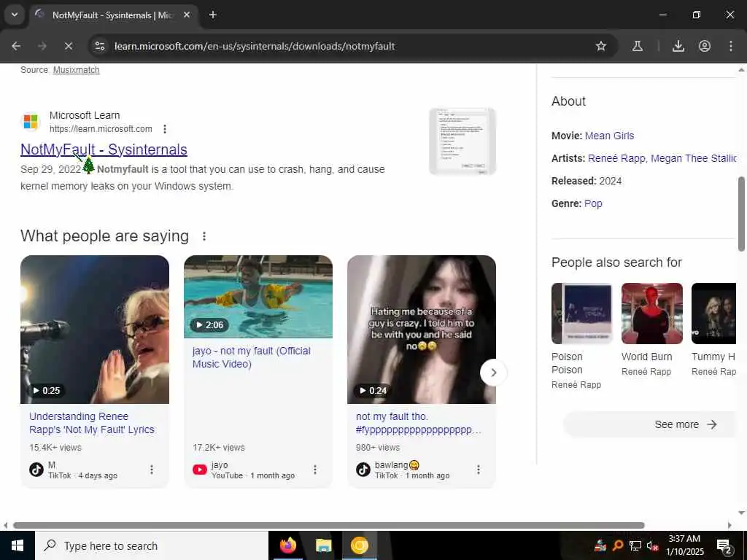Play the 0:24 TikTok video thumbnail
The image size is (747, 560).
[422, 330]
